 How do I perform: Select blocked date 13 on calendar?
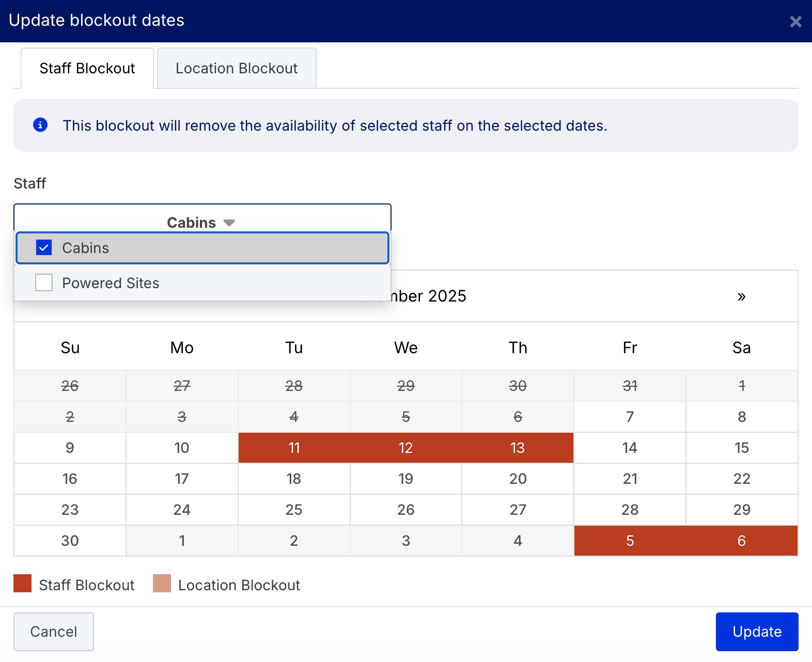coord(518,448)
